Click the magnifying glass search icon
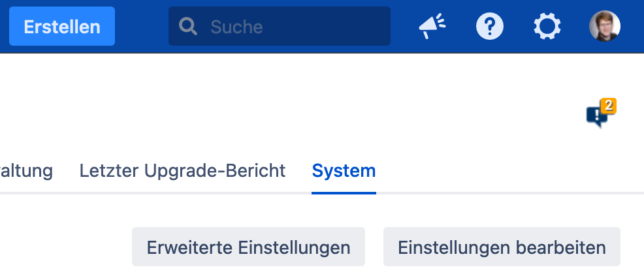Image resolution: width=644 pixels, height=278 pixels. [188, 27]
